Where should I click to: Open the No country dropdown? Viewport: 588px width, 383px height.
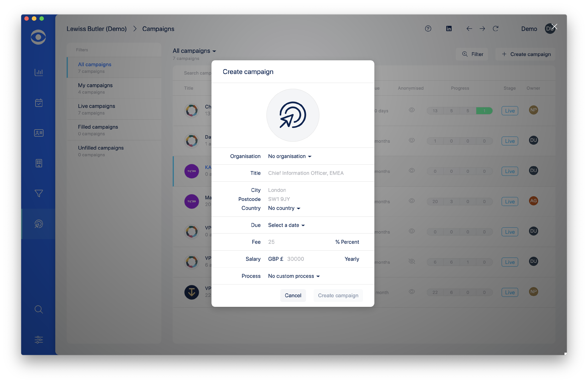point(284,208)
